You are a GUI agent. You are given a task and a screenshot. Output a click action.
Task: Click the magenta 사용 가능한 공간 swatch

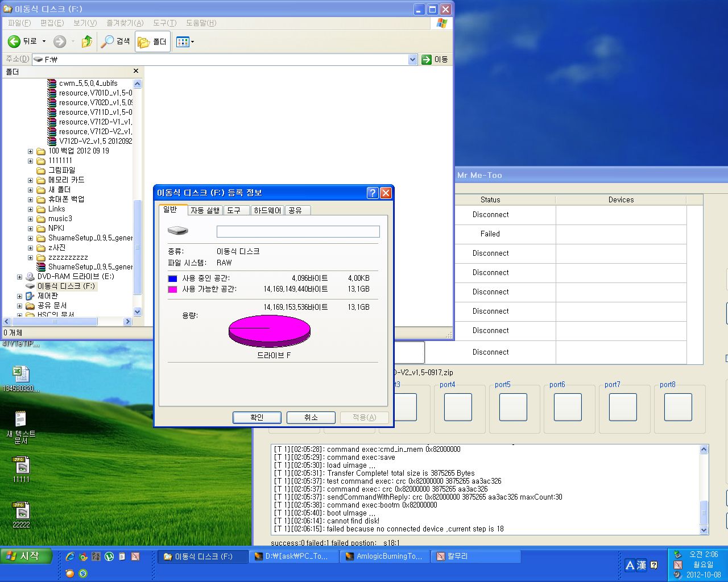tap(172, 289)
